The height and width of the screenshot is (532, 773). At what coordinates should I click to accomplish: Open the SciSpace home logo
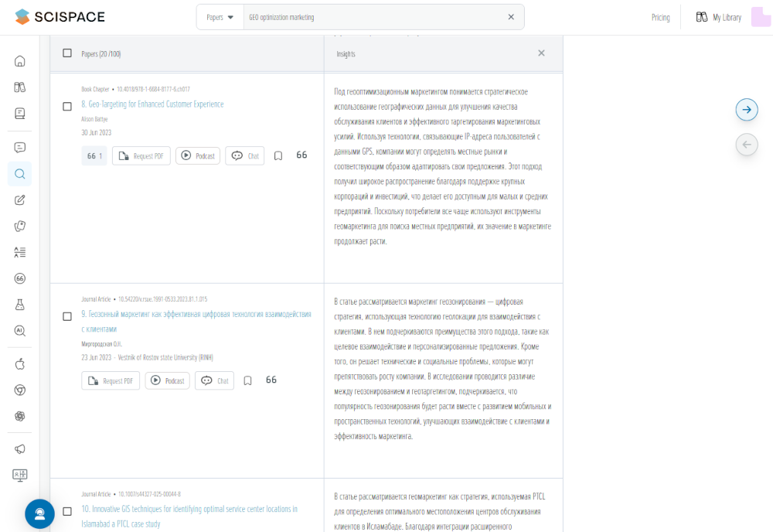pyautogui.click(x=60, y=17)
